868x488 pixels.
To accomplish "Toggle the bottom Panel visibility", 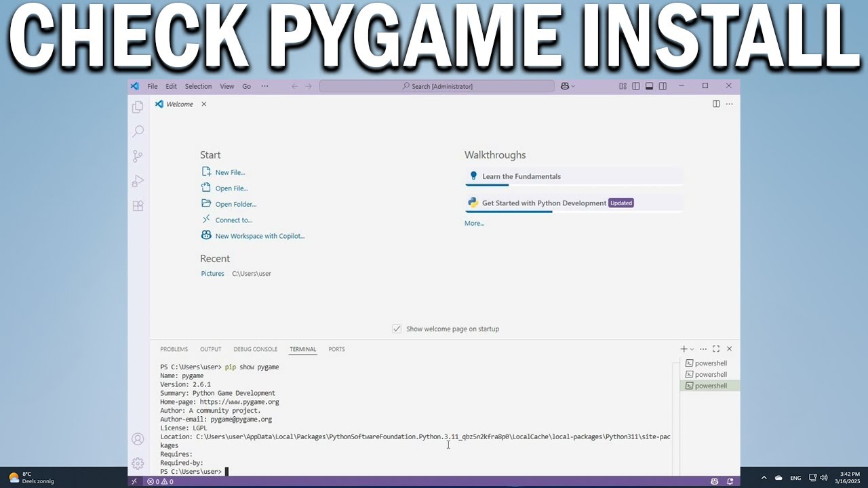I will [649, 86].
